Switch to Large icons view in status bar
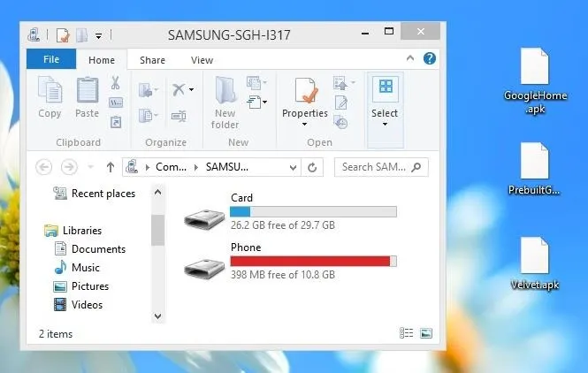 point(426,333)
